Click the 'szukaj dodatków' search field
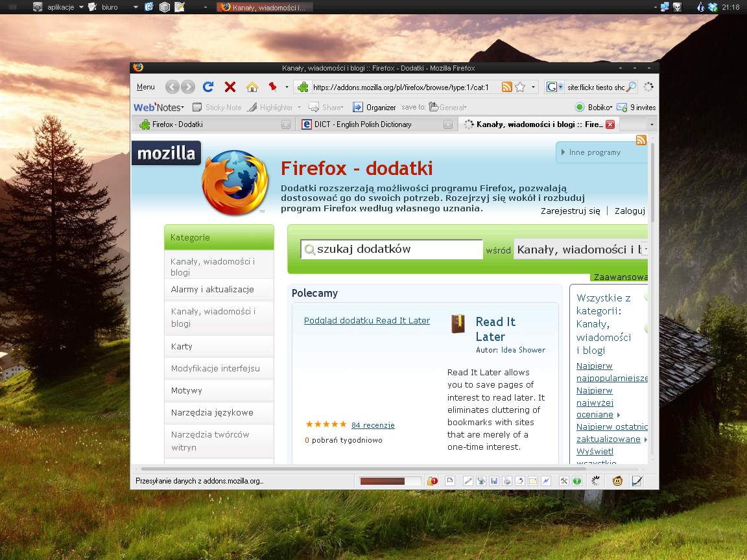 392,249
